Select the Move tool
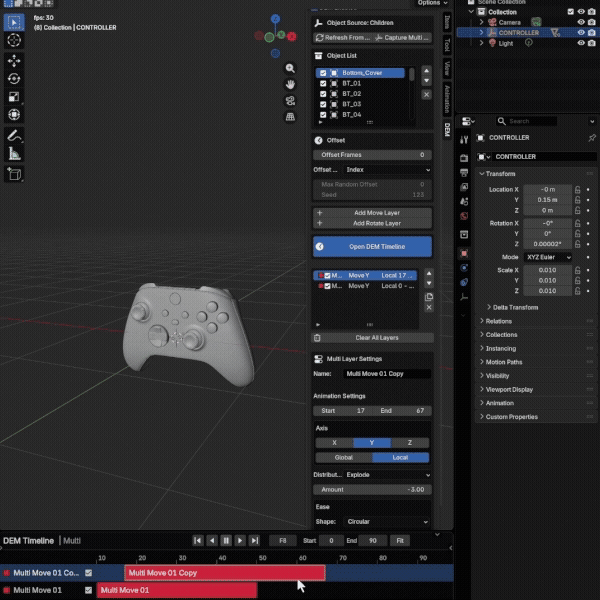The image size is (600, 600). coord(14,61)
